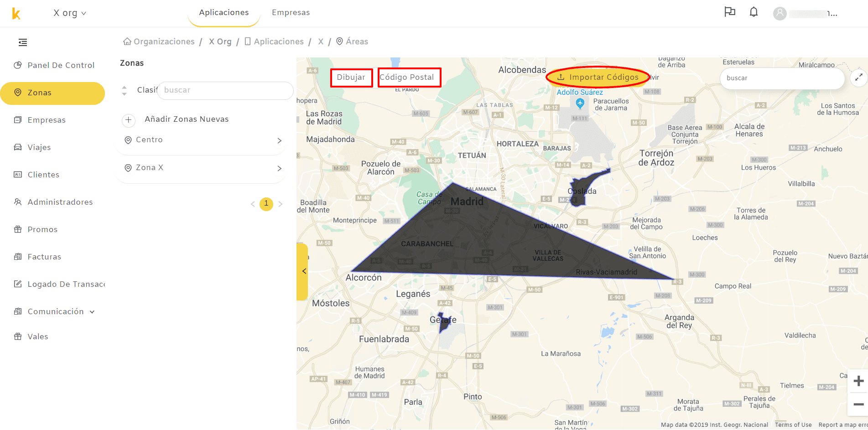Click the Promos gift icon
This screenshot has height=430, width=868.
[18, 229]
